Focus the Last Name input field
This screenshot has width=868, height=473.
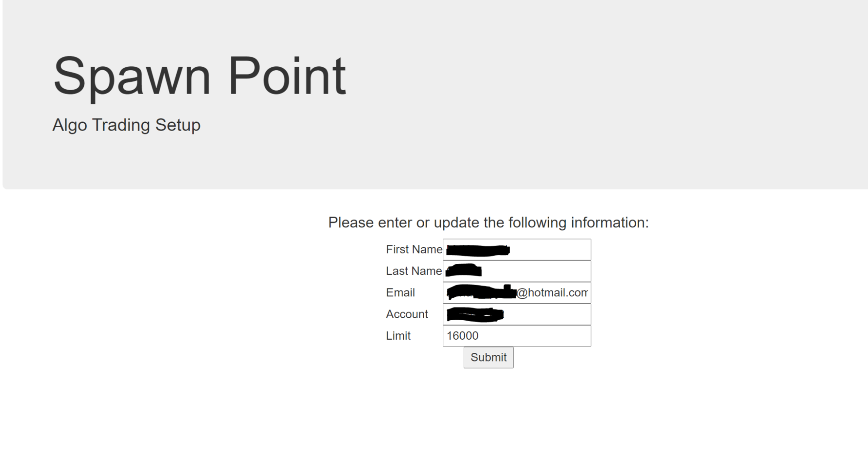[x=517, y=271]
